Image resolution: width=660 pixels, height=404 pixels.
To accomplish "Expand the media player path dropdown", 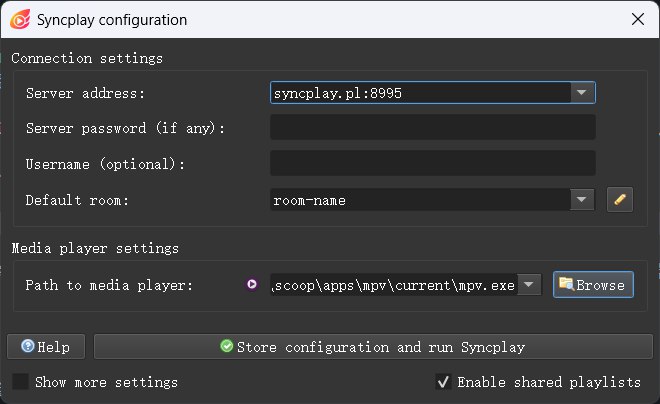I will [530, 285].
